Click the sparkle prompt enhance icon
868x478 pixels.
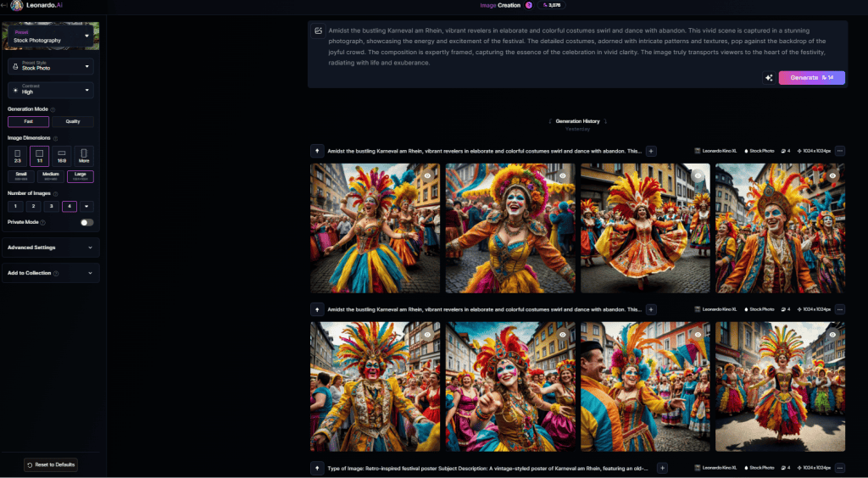[768, 77]
